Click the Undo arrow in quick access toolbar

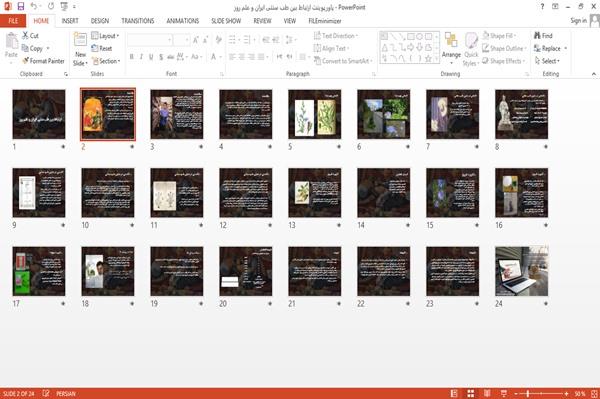tap(34, 7)
